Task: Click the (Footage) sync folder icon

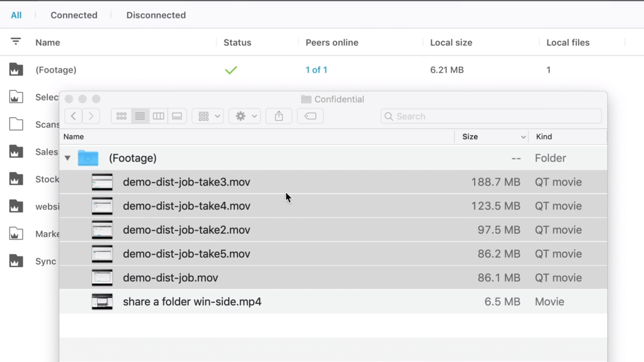Action: 16,70
